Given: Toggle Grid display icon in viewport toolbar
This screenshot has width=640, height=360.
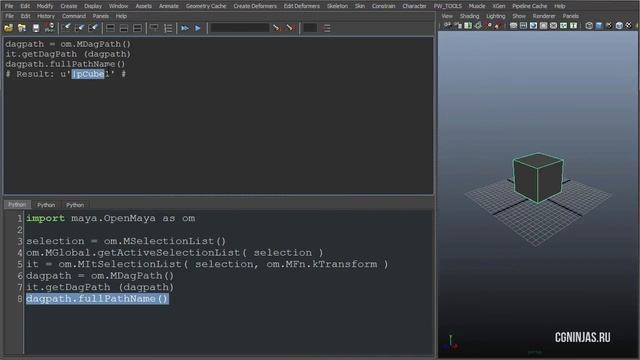Looking at the screenshot, I should (x=513, y=25).
